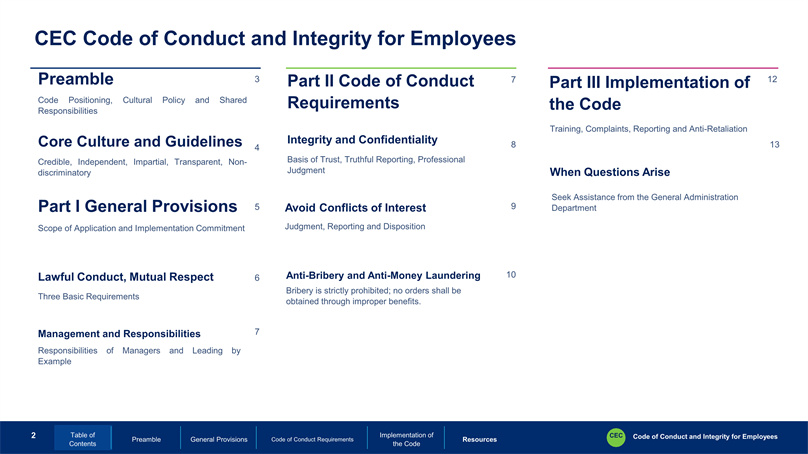This screenshot has width=808, height=454.
Task: Click page number 3 beside Preamble
Action: point(257,79)
